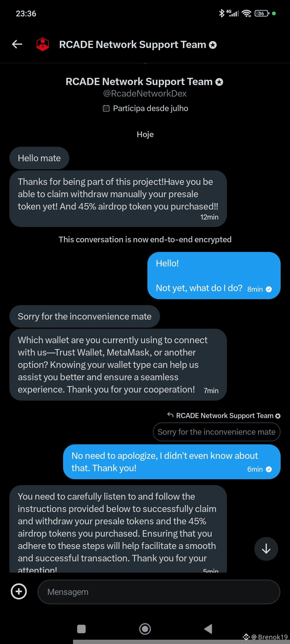Focus the Mensagem input field
This screenshot has height=644, width=290.
click(x=159, y=592)
